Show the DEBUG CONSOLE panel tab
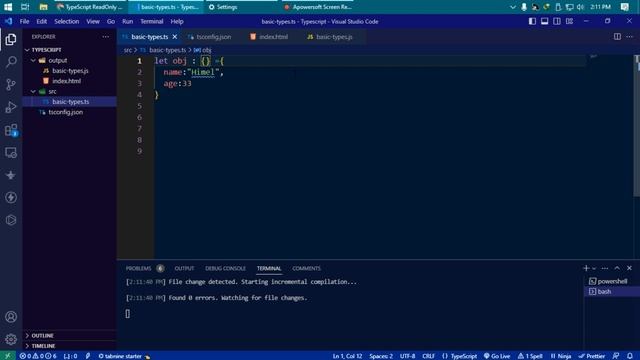Viewport: 640px width, 360px height. click(x=225, y=268)
